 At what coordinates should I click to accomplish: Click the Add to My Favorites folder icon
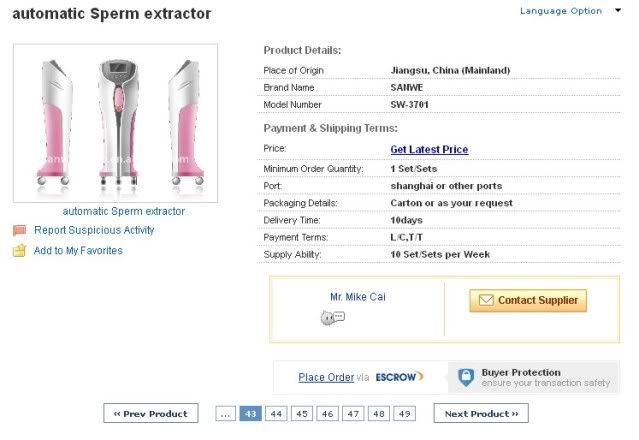[x=19, y=251]
